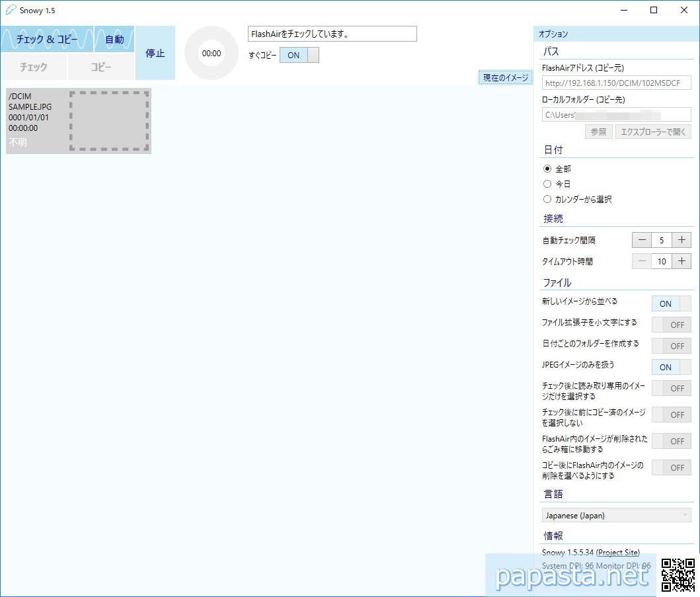
Task: Stop the check with 停止 button
Action: (155, 53)
